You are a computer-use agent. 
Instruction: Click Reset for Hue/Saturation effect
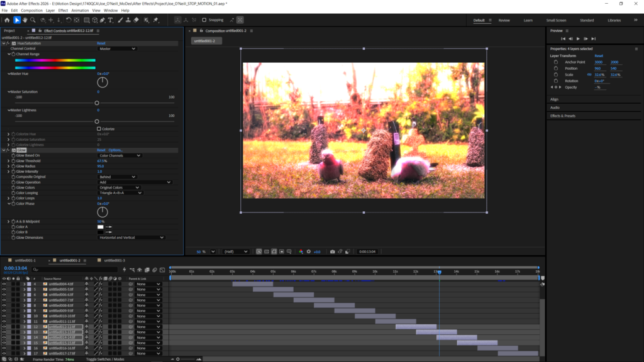pyautogui.click(x=101, y=43)
